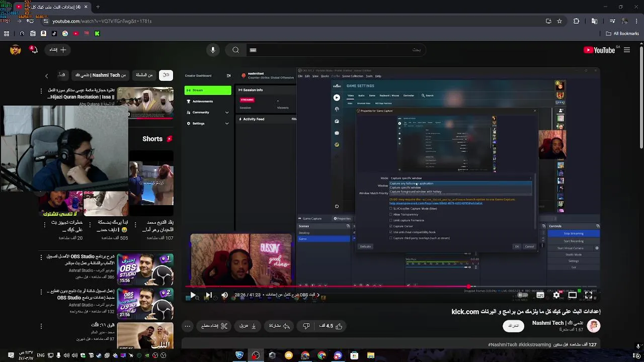Viewport: 644px width, 362px height.
Task: Dislike the video
Action: (306, 326)
